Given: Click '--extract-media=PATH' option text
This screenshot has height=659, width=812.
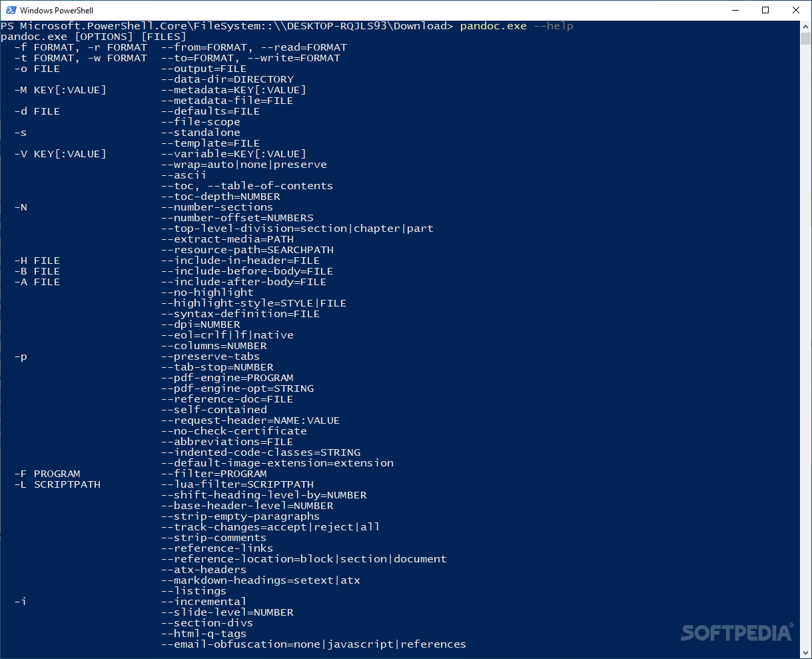Looking at the screenshot, I should coord(227,239).
